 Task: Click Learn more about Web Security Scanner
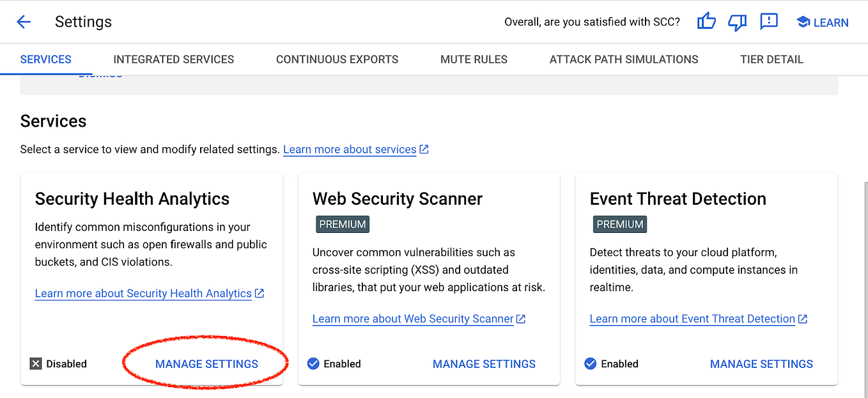[x=412, y=318]
